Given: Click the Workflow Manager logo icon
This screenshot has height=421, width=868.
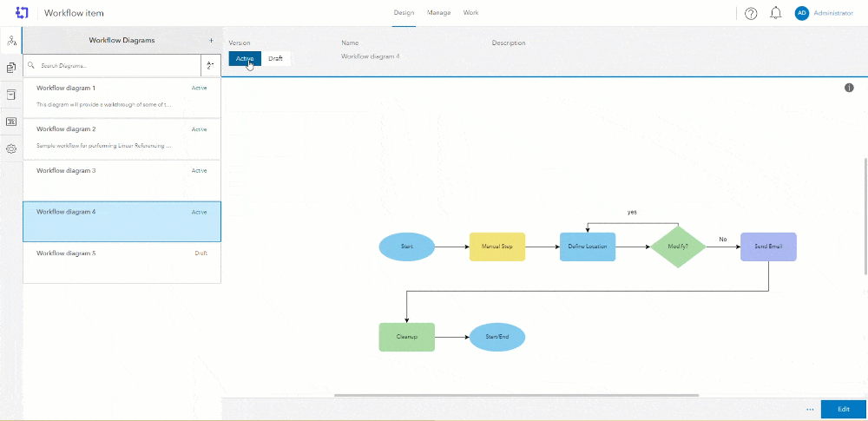Looking at the screenshot, I should pos(22,12).
